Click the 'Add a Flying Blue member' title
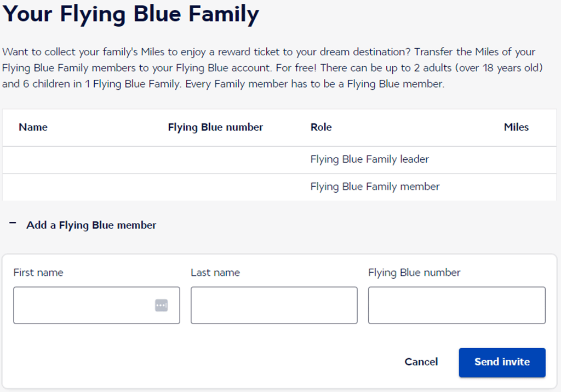561x392 pixels. coord(91,225)
